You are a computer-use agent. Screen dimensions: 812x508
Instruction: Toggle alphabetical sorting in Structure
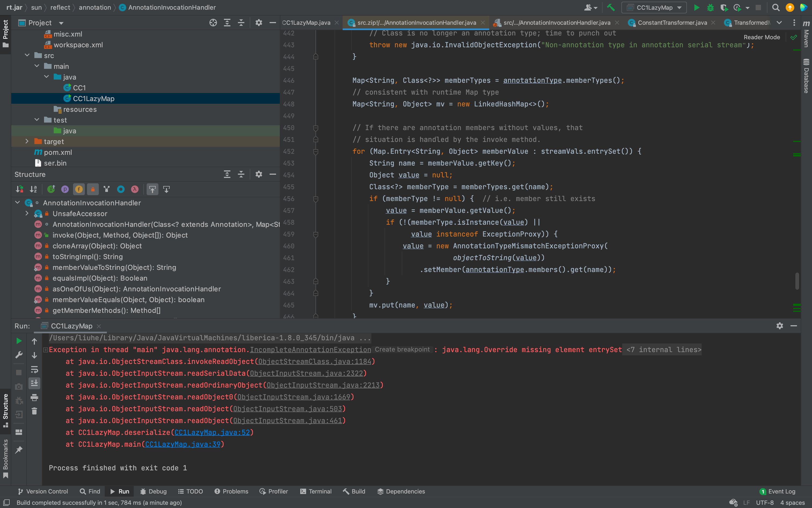click(33, 189)
